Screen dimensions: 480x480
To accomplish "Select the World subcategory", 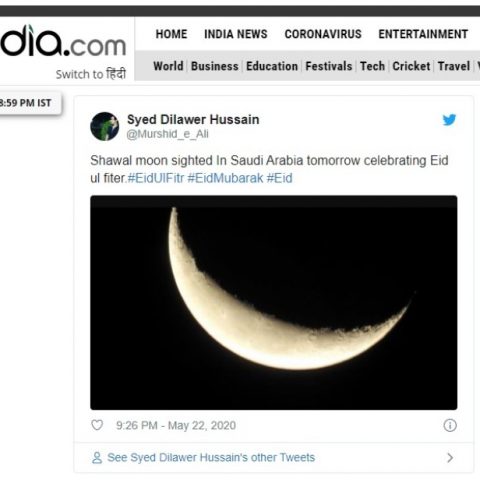I will point(168,66).
